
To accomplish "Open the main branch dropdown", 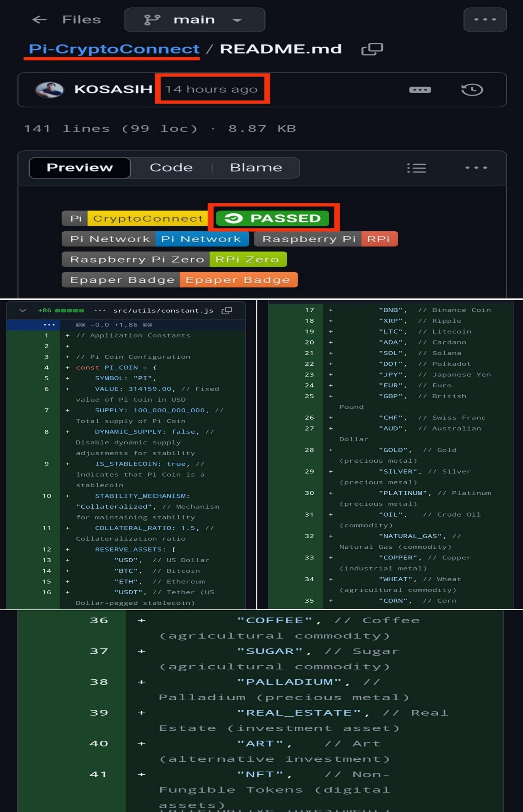I will point(194,19).
